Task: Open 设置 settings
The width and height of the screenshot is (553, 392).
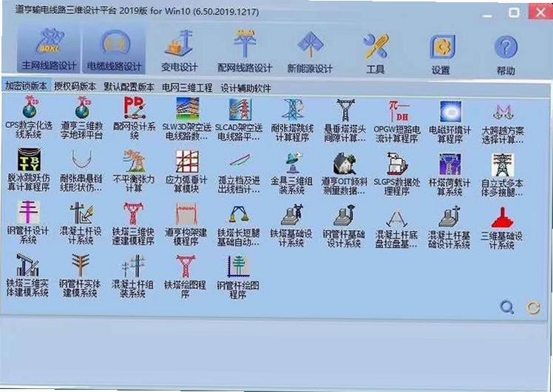Action: [441, 55]
